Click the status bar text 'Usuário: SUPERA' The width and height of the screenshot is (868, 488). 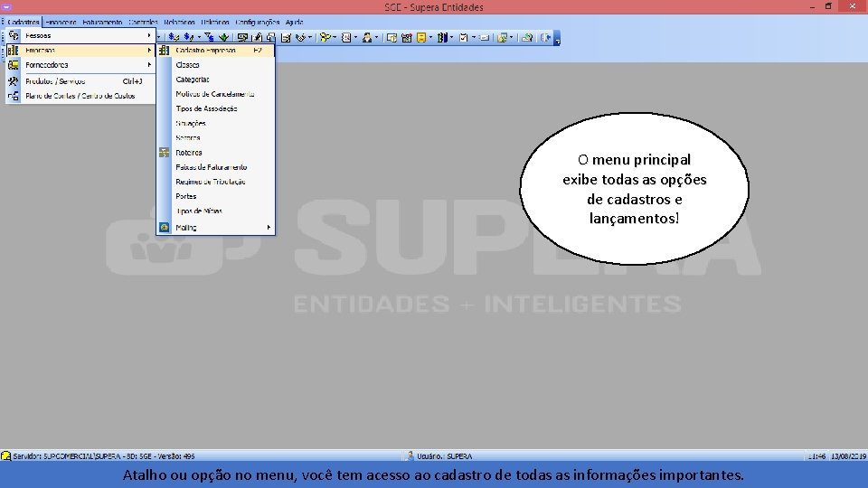point(444,456)
